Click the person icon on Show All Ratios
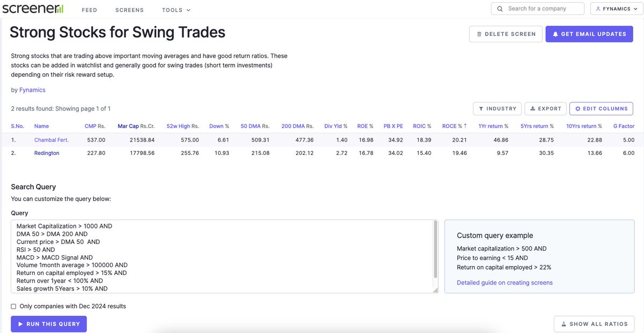 click(563, 324)
